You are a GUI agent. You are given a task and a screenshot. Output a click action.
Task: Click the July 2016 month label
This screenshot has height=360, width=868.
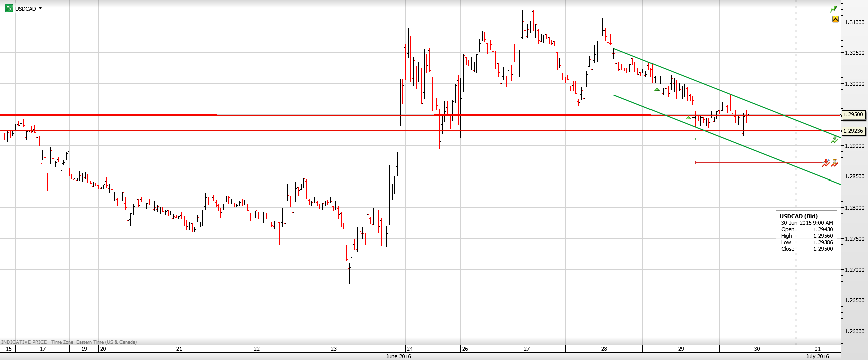pyautogui.click(x=817, y=356)
